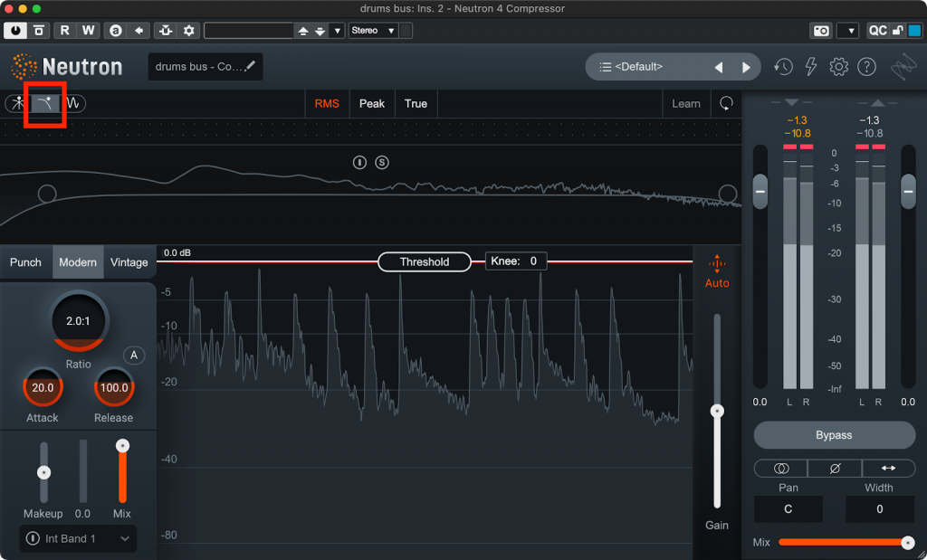The width and height of the screenshot is (927, 560).
Task: Toggle band solo (S) icon in spectrum
Action: [x=382, y=162]
